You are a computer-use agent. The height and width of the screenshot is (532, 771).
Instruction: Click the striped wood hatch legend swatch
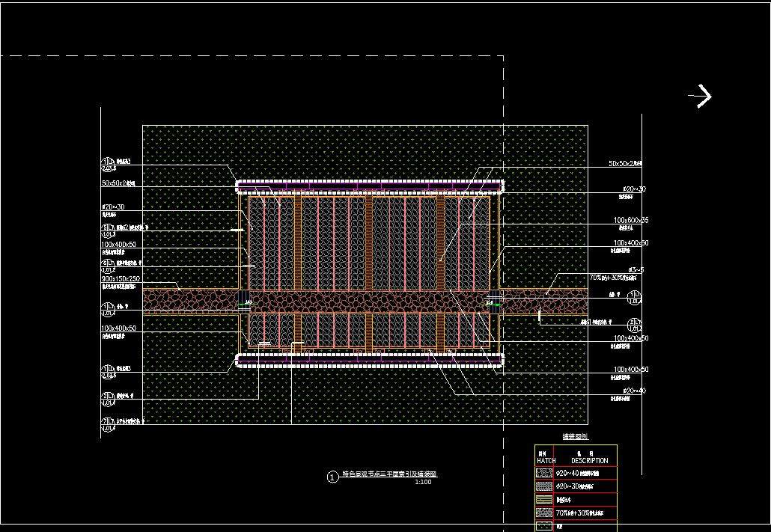pyautogui.click(x=544, y=500)
